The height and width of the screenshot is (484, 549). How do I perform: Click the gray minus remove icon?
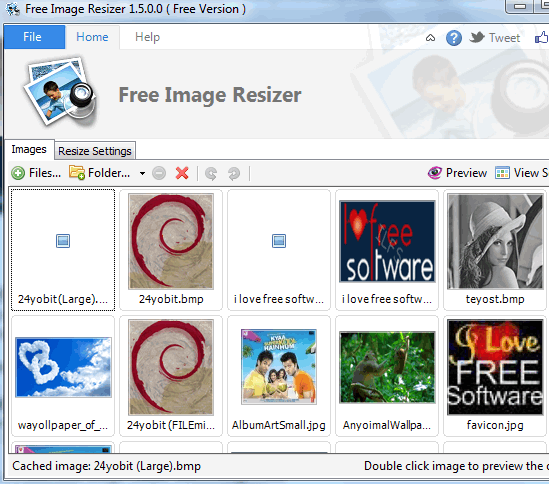pos(159,173)
